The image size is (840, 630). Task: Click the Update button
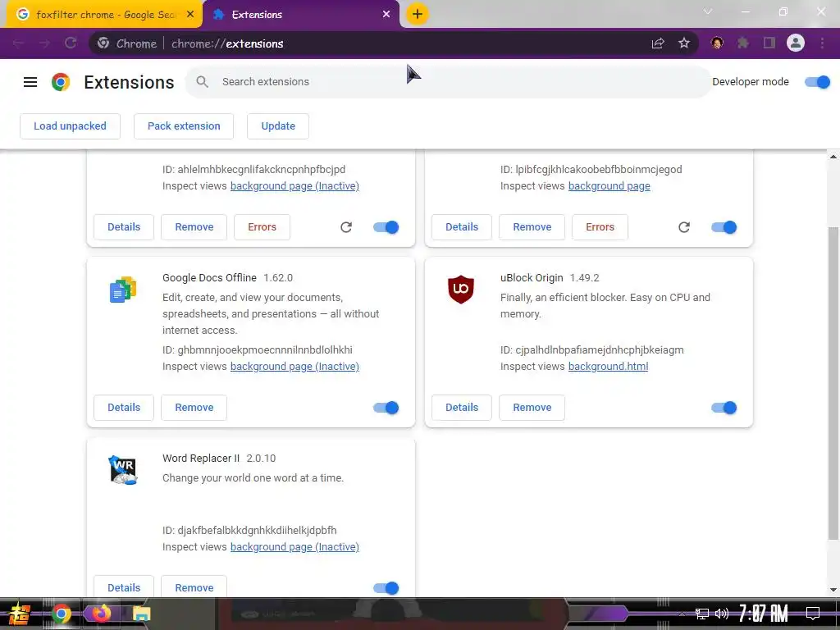(x=278, y=126)
